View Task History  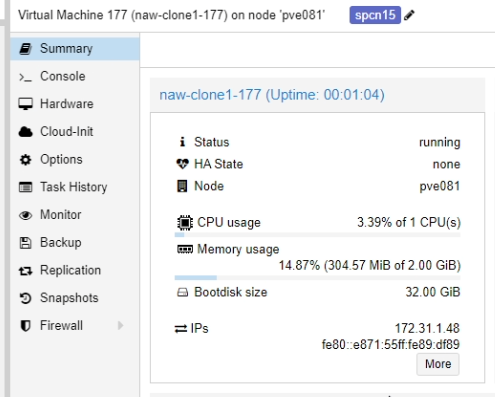pyautogui.click(x=75, y=187)
